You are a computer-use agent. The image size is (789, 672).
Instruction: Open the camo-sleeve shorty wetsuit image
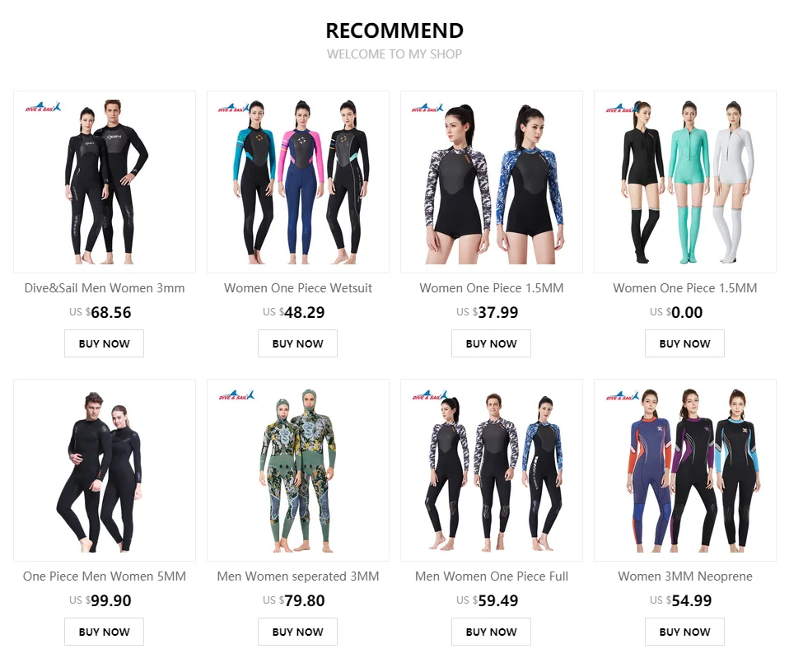tap(492, 182)
